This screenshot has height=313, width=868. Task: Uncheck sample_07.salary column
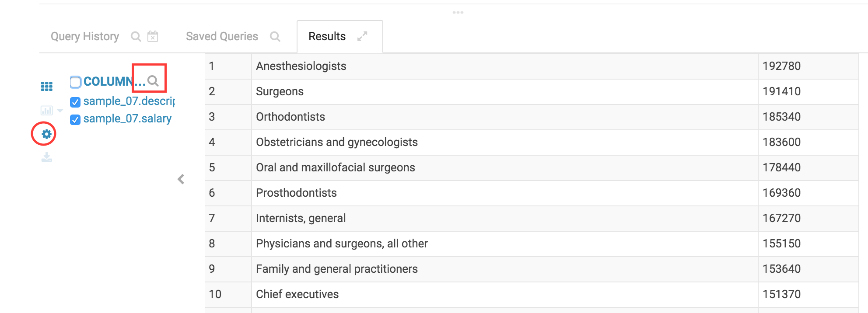[75, 119]
